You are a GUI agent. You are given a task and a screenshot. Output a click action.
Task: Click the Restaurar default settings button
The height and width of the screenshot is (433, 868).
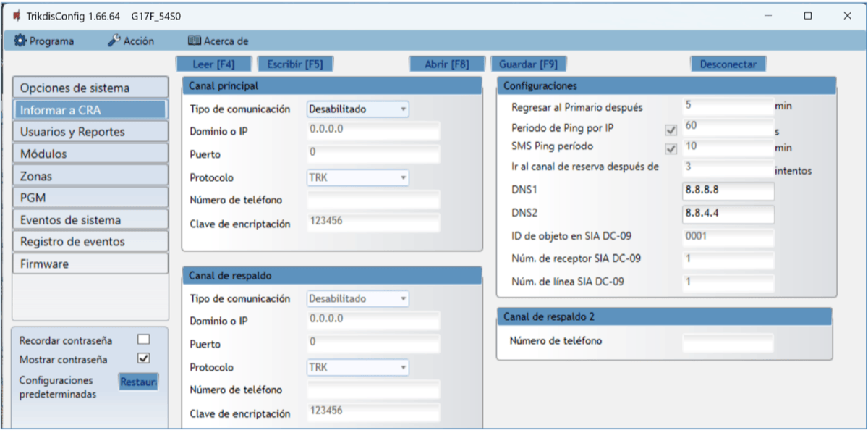point(138,381)
